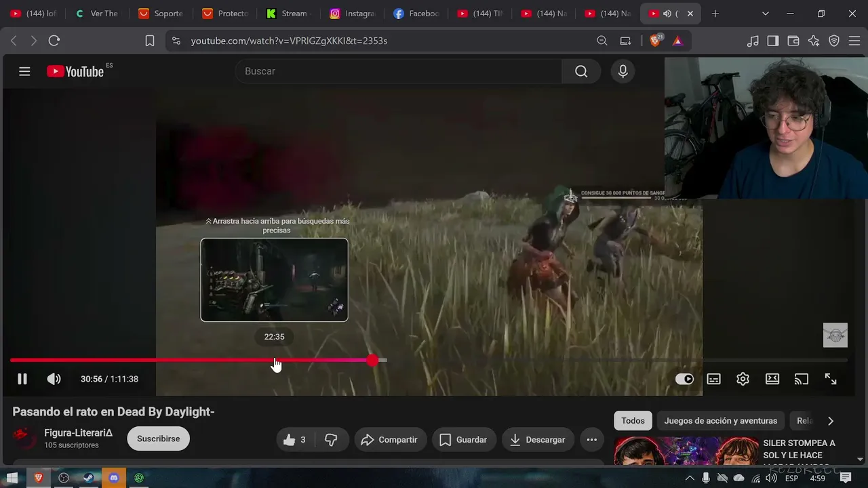Open Leo AI assistant sparkle icon
Viewport: 868px width, 488px height.
814,41
